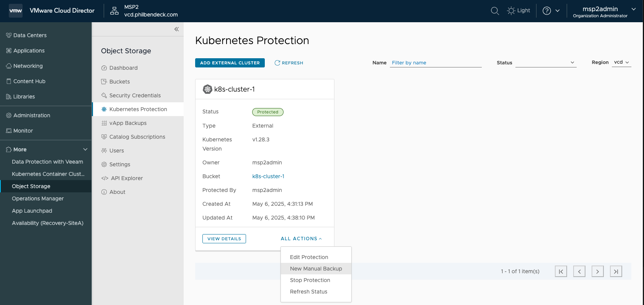Click the More puzzle piece icon
This screenshot has width=644, height=305.
(x=9, y=149)
